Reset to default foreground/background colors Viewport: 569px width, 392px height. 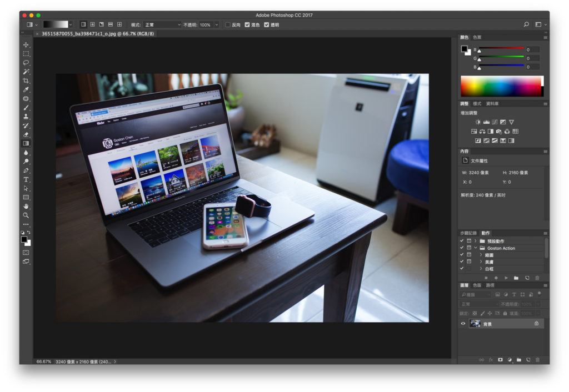click(22, 233)
